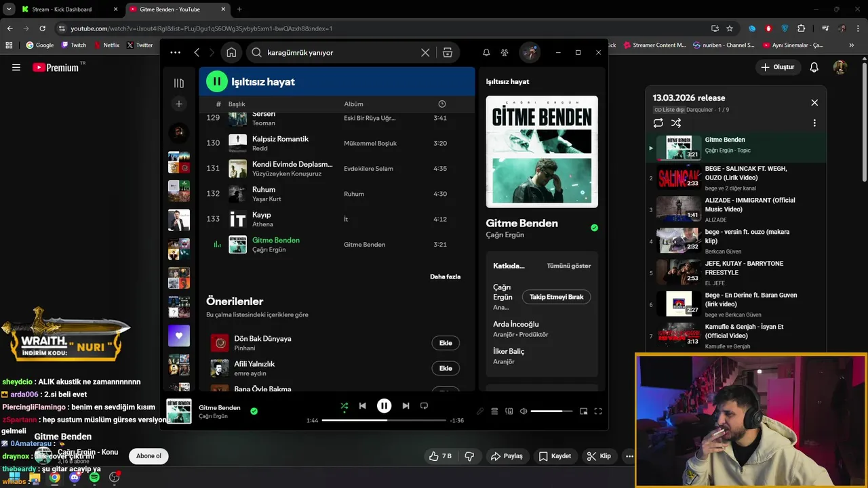
Task: Open Spotify mini player icon
Action: coord(584,411)
